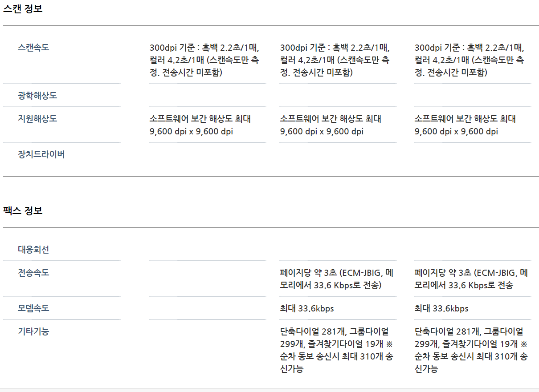Click the 기타기능 row label
Screen dimensions: 539x392
click(x=33, y=331)
